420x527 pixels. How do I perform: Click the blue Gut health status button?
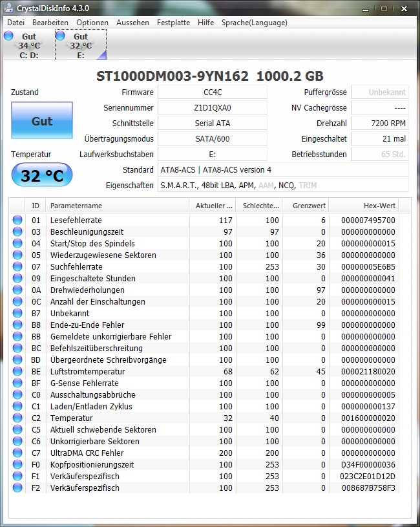click(42, 120)
